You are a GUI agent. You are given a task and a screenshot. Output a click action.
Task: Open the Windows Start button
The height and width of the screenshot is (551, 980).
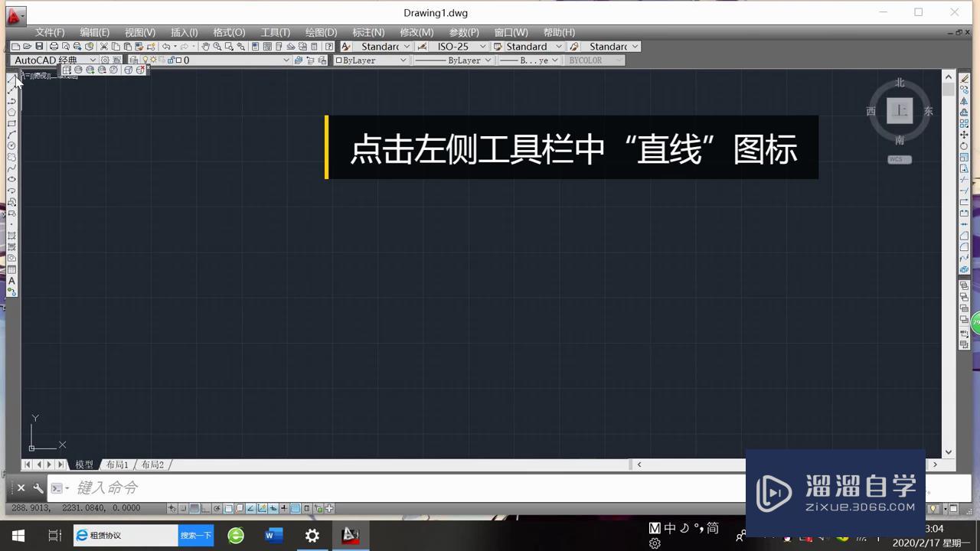[x=18, y=536]
